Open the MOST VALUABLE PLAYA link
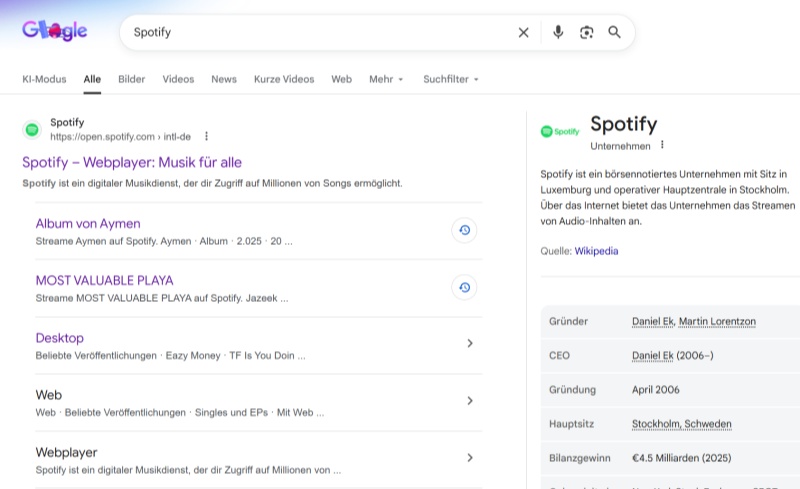The height and width of the screenshot is (489, 800). (105, 280)
